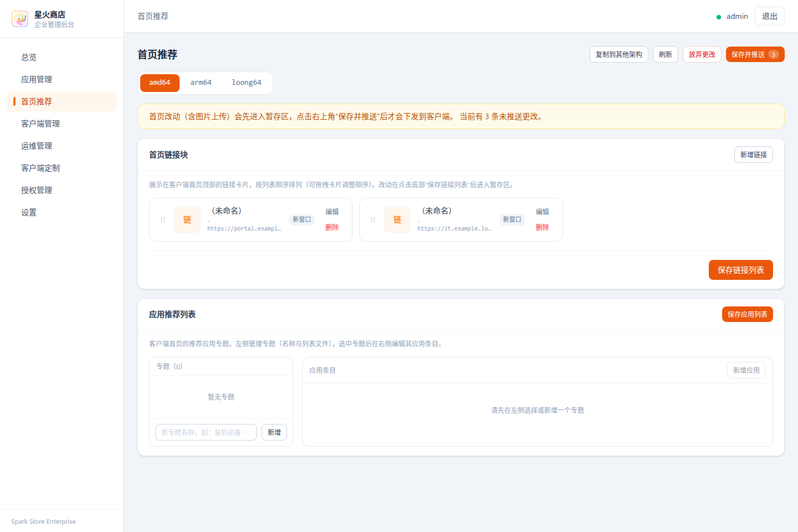
Task: Click the https://it.example.lo… URL text
Action: click(454, 228)
